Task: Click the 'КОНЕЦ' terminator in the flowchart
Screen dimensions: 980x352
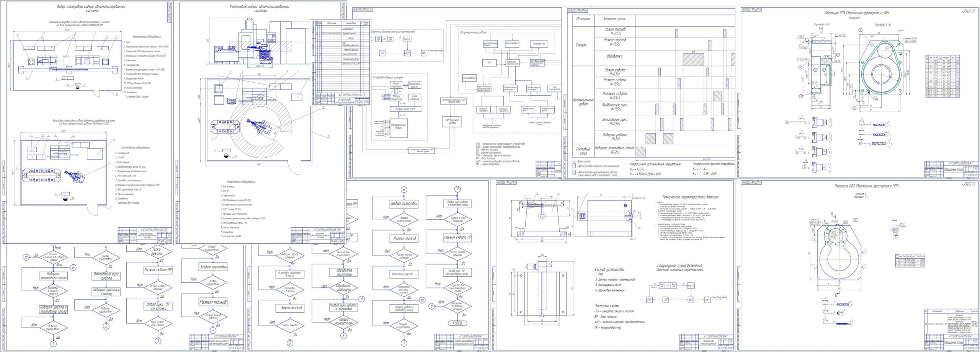Action: [457, 323]
